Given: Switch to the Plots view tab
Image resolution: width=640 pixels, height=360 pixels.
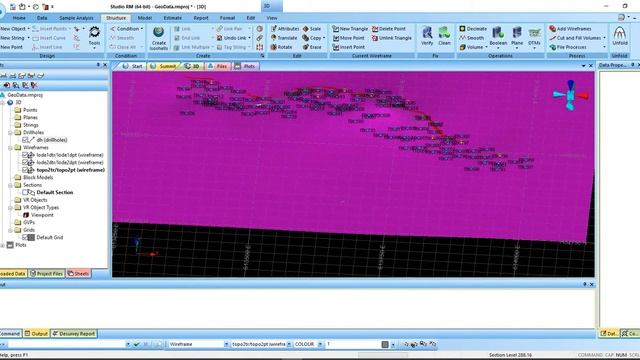Looking at the screenshot, I should [x=245, y=66].
